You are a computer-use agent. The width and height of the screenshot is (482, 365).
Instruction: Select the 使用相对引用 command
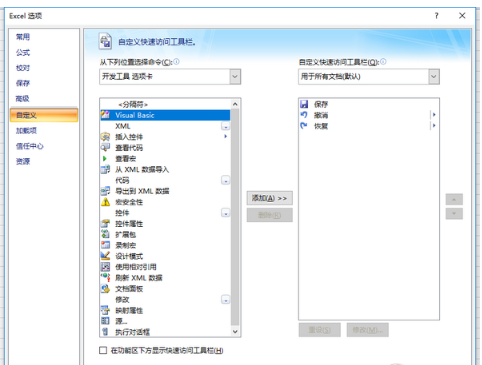(165, 267)
